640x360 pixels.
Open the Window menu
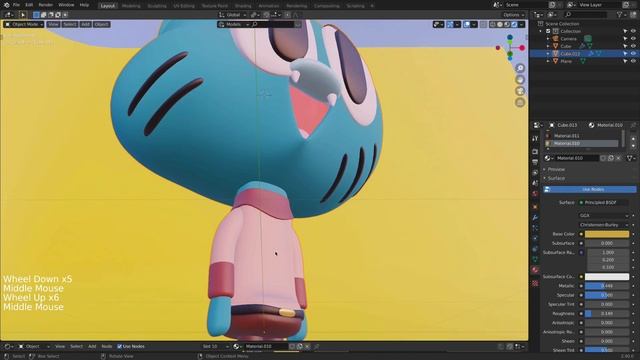[66, 5]
